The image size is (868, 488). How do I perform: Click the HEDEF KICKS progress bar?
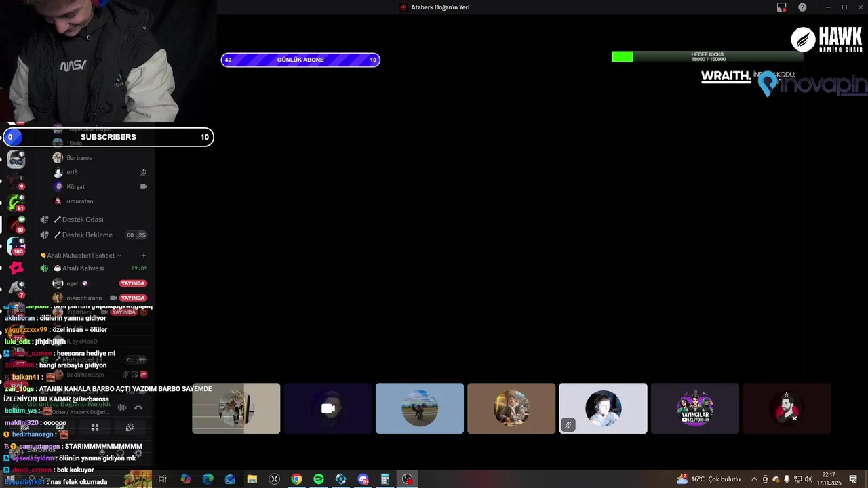pos(707,57)
